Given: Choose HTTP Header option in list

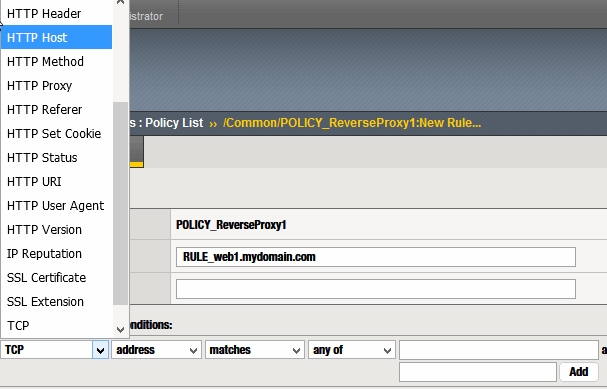Looking at the screenshot, I should (x=57, y=14).
